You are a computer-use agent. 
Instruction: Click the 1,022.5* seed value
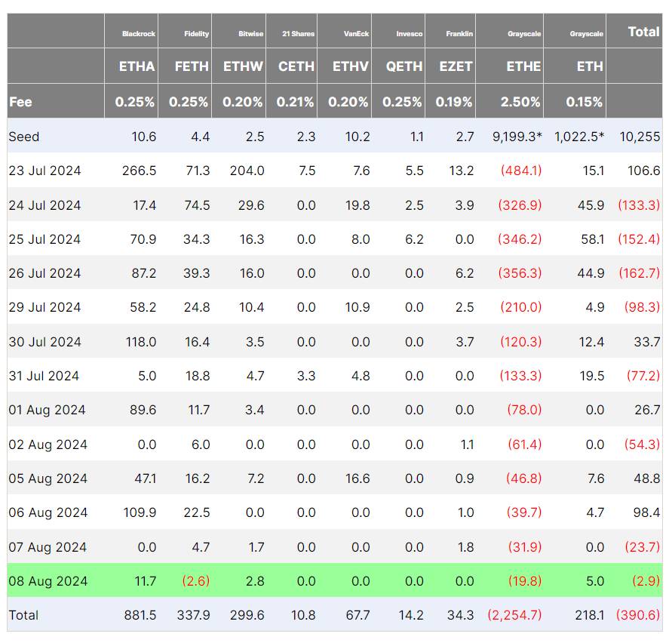(x=579, y=137)
